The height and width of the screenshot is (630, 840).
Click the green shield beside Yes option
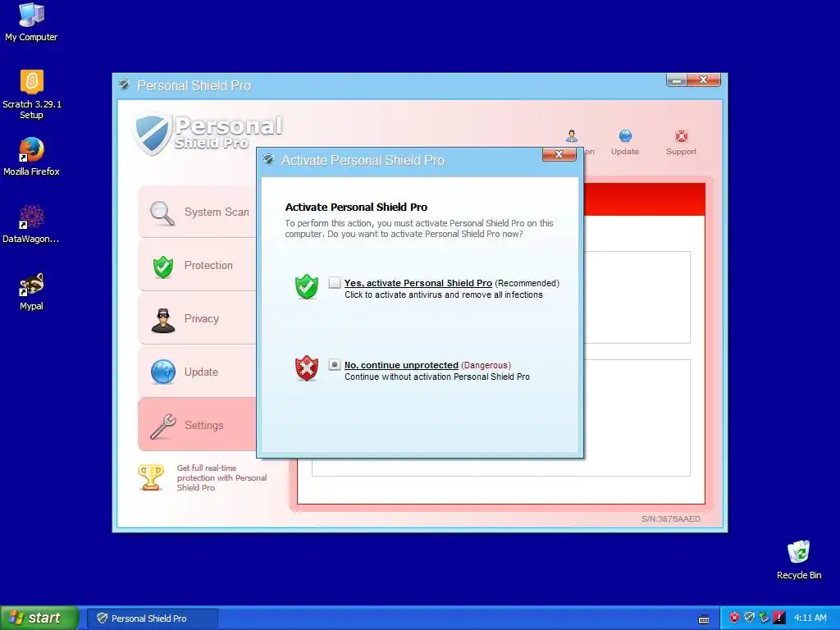(x=307, y=286)
